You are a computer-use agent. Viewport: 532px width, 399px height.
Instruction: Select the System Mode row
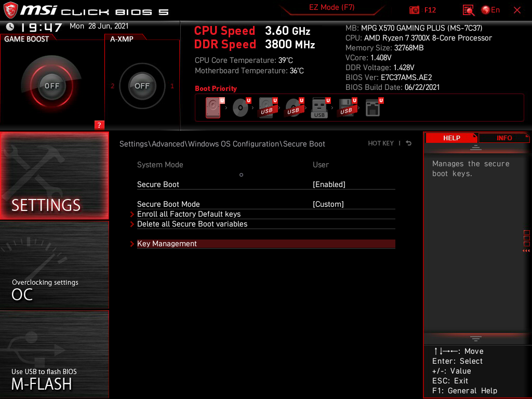266,165
